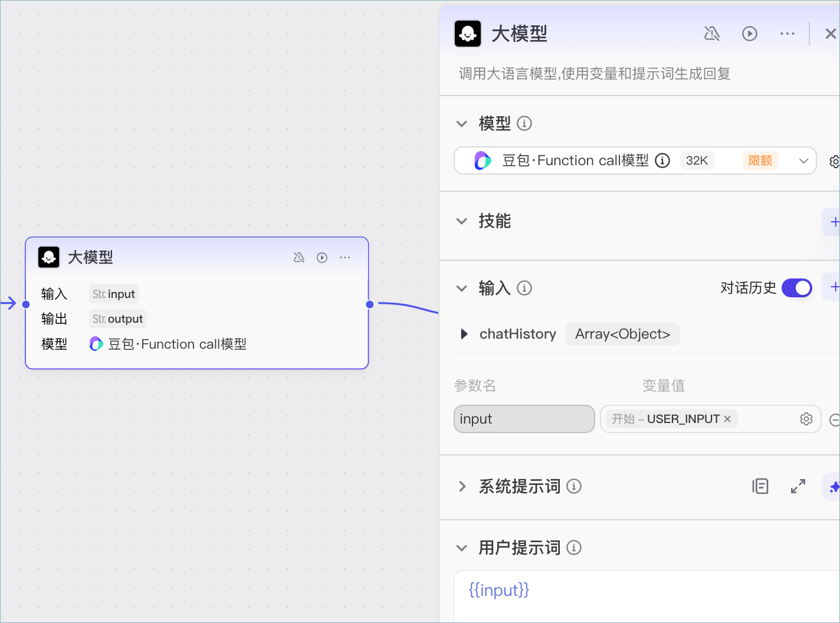Click the mute-alert icon in the panel header
This screenshot has height=623, width=840.
coord(712,34)
